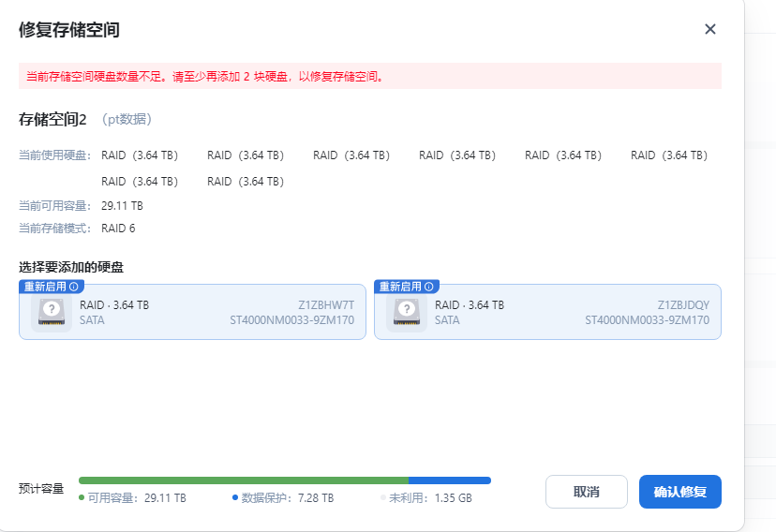The width and height of the screenshot is (776, 532).
Task: Click the 可用容量: 29.11 TB legend
Action: point(133,498)
